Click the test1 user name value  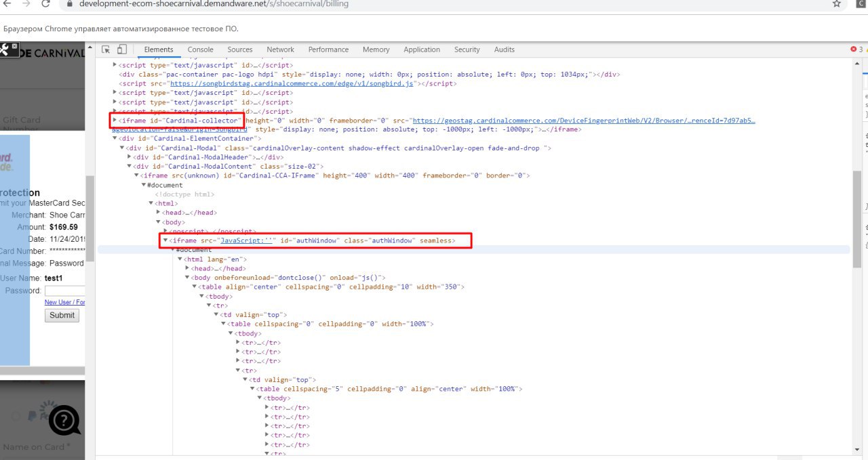pyautogui.click(x=53, y=278)
